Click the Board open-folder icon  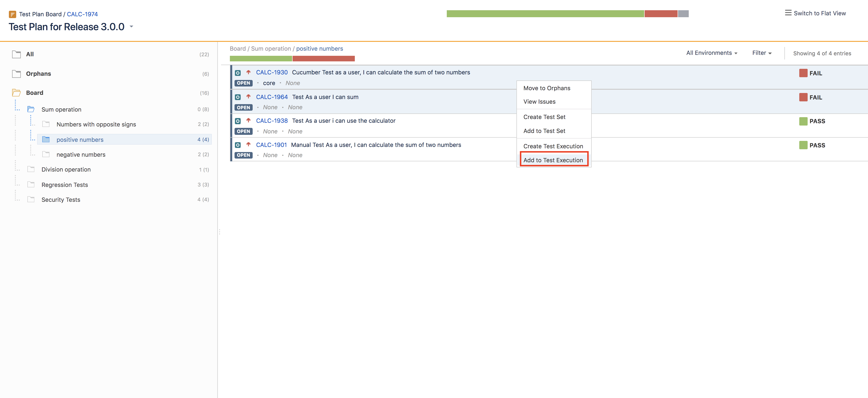click(16, 93)
